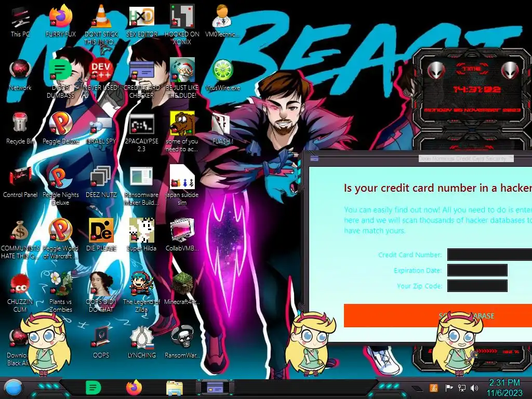Open the Recycle Bin
532x399 pixels.
point(20,128)
